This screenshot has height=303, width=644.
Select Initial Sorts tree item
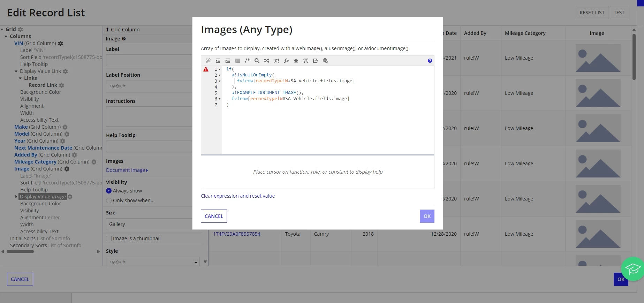tap(40, 238)
